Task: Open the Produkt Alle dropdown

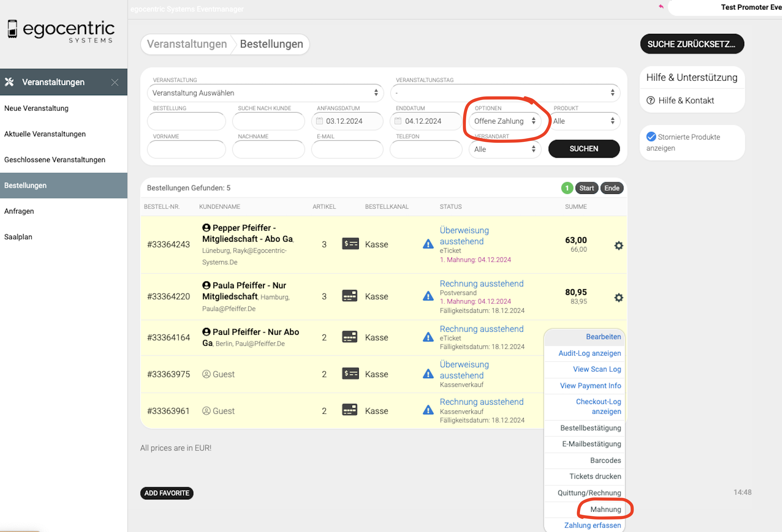Action: 584,121
